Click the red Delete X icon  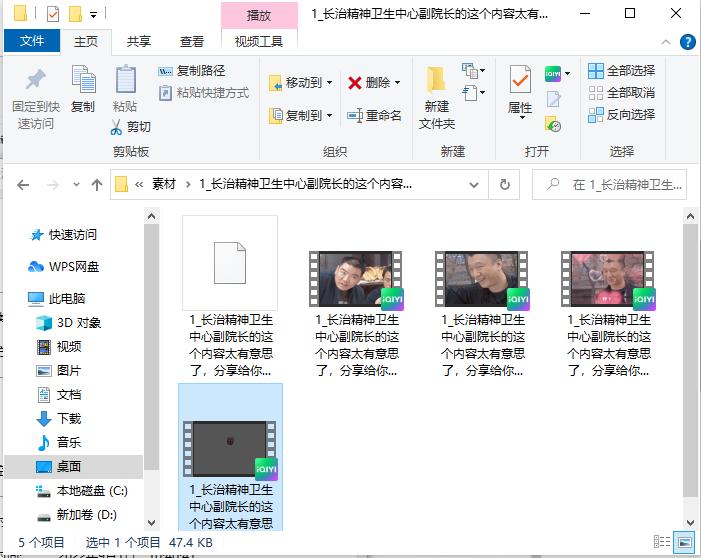(355, 83)
